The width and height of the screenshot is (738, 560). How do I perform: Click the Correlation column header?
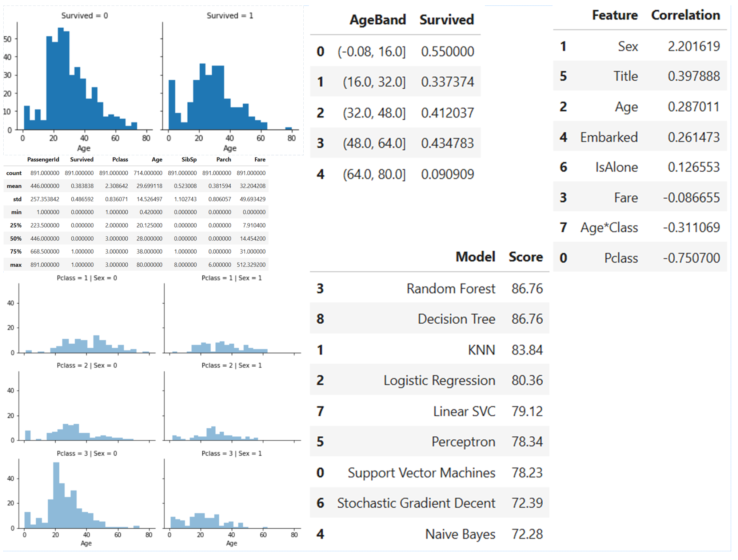pyautogui.click(x=685, y=15)
